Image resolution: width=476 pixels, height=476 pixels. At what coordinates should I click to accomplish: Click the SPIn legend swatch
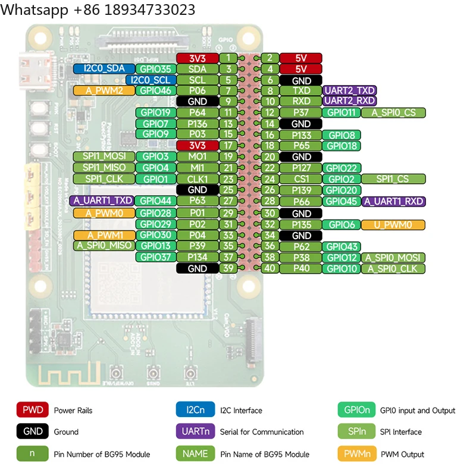(357, 431)
